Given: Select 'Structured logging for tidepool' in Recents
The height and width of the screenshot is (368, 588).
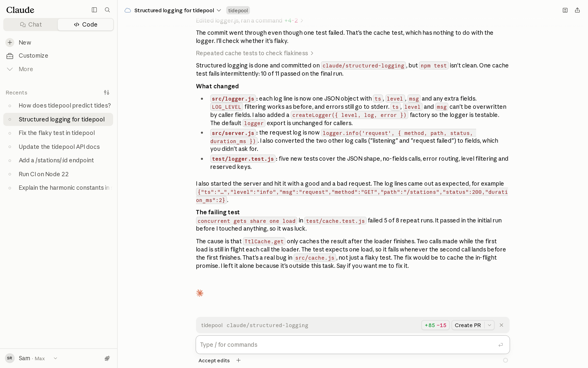Looking at the screenshot, I should tap(58, 119).
